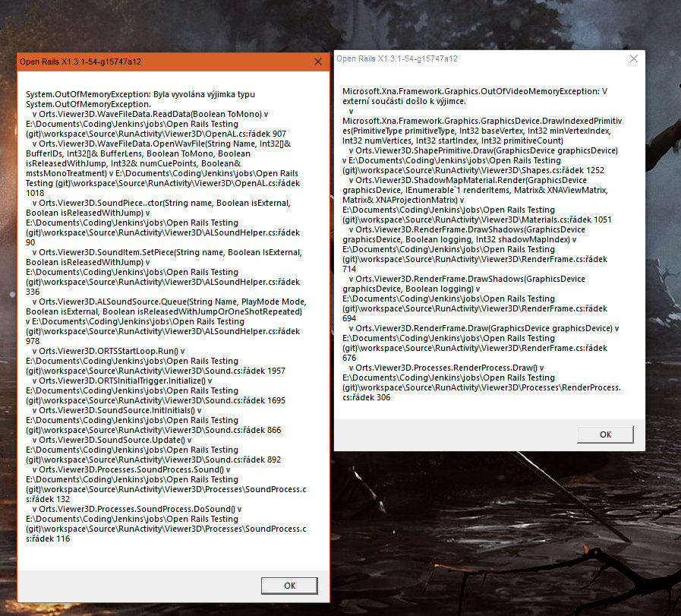Click the line 'v Orts.Viewer3D.SoundSource.InitInitials() v'
The image size is (681, 616).
(117, 410)
